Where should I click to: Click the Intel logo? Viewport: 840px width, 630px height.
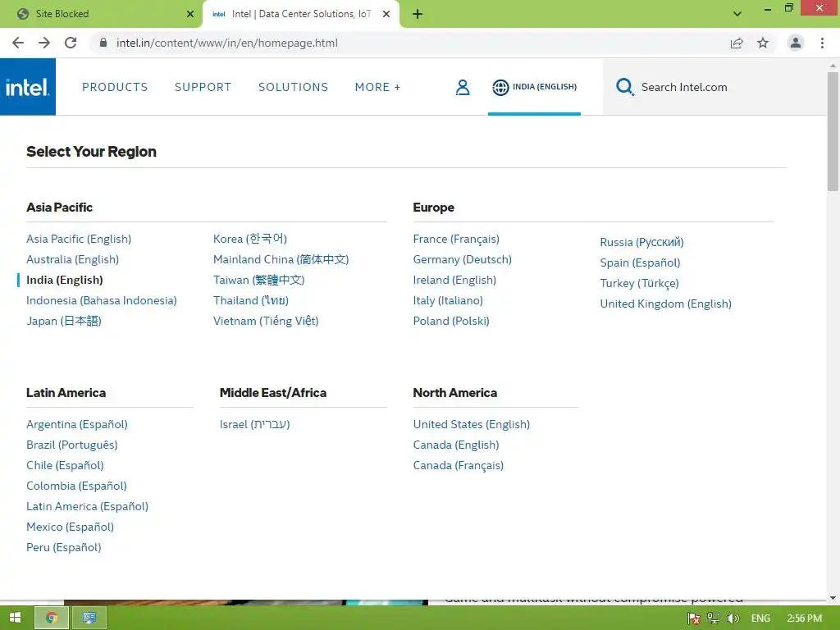pos(27,87)
